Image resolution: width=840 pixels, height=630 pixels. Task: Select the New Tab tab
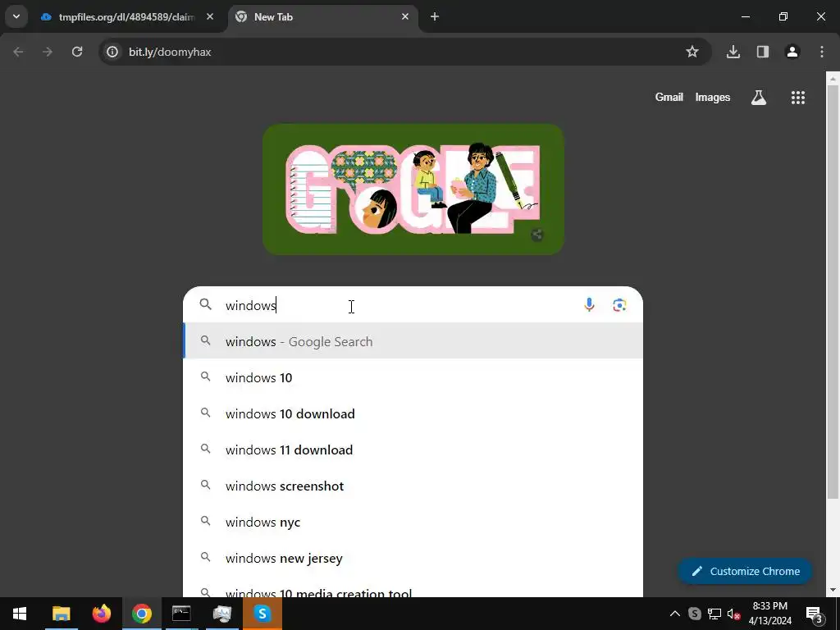(x=324, y=17)
